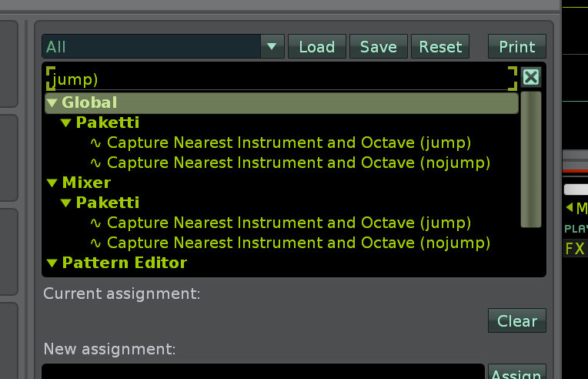Click the Assign button

tap(516, 374)
